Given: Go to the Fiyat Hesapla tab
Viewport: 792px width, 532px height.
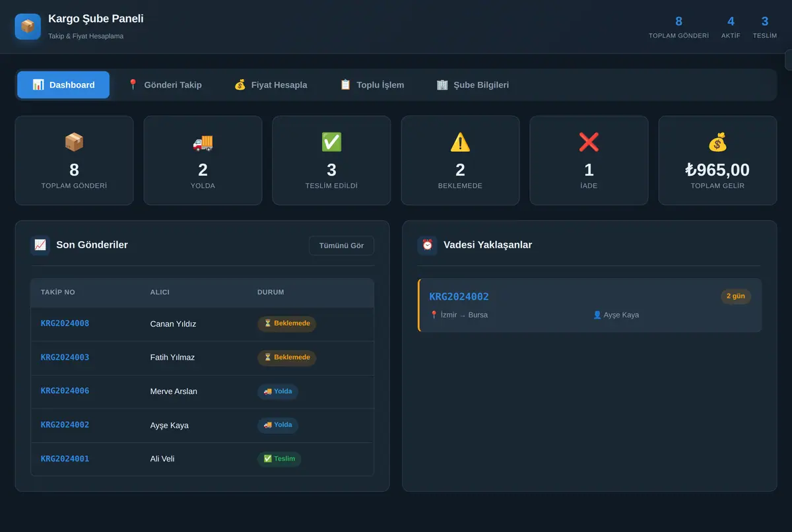Looking at the screenshot, I should pyautogui.click(x=271, y=84).
